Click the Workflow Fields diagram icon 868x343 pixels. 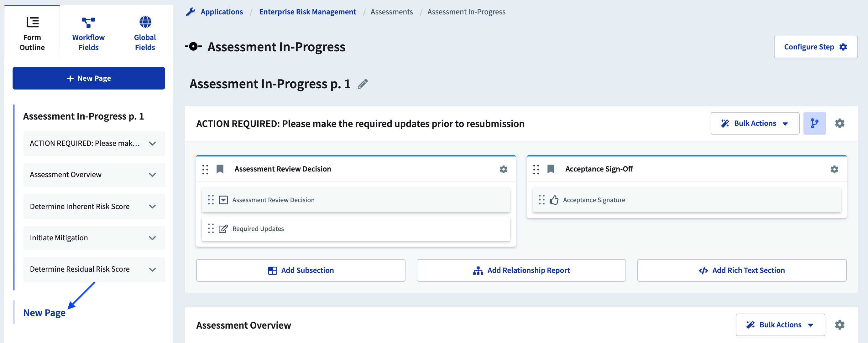pyautogui.click(x=88, y=23)
